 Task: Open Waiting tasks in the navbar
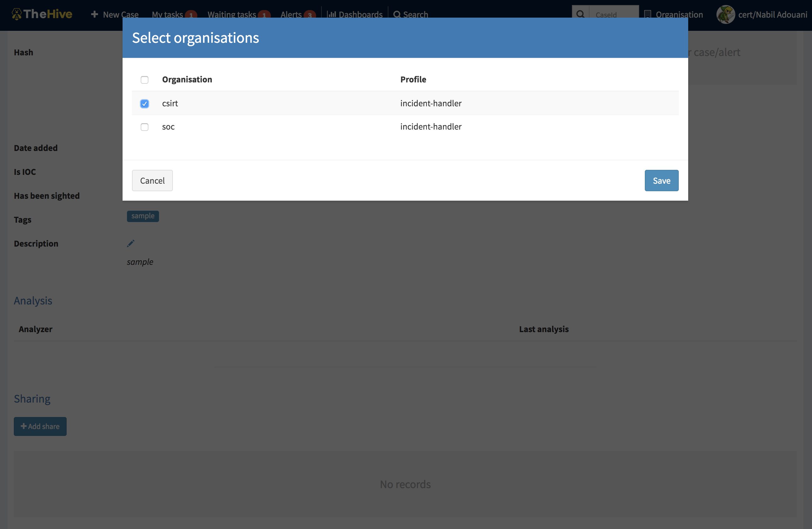pyautogui.click(x=232, y=15)
